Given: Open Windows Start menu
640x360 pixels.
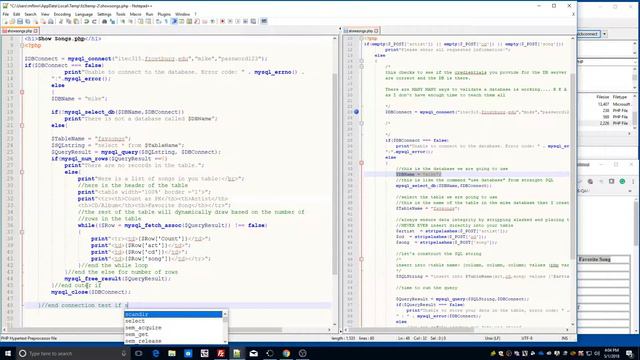Looking at the screenshot, I should (x=8, y=353).
